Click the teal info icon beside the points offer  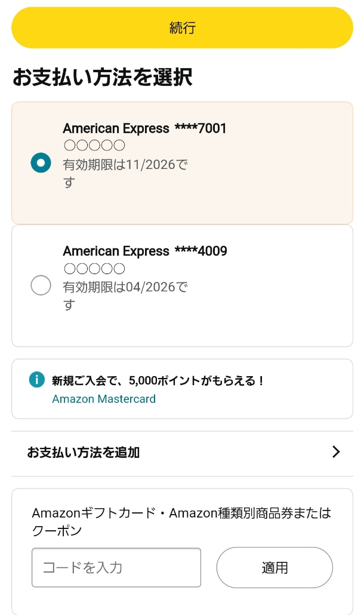(x=38, y=380)
